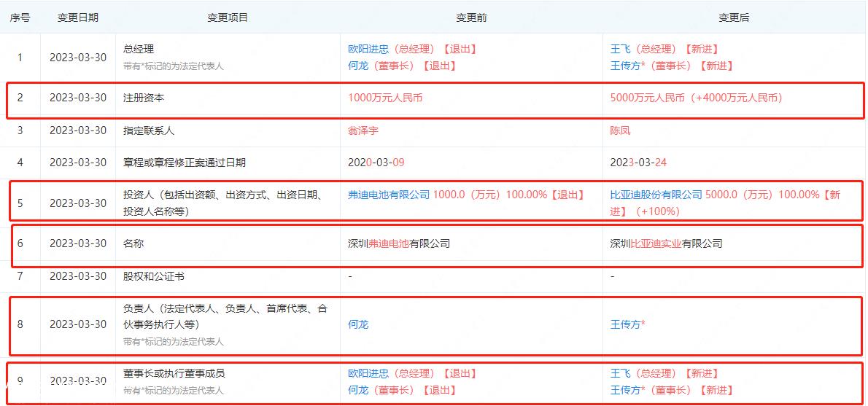The height and width of the screenshot is (406, 868).
Task: Click serial number 4 in the 章程 row
Action: pos(20,163)
